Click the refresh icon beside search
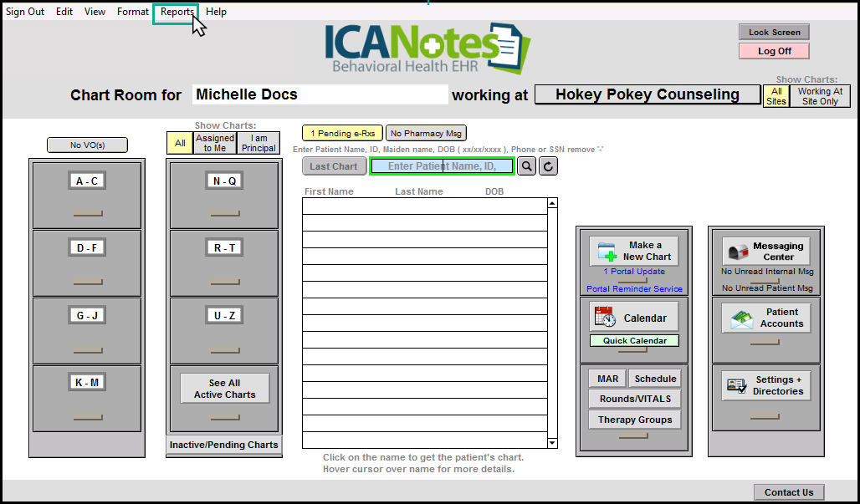Screen dimensions: 860x504 click(x=548, y=166)
